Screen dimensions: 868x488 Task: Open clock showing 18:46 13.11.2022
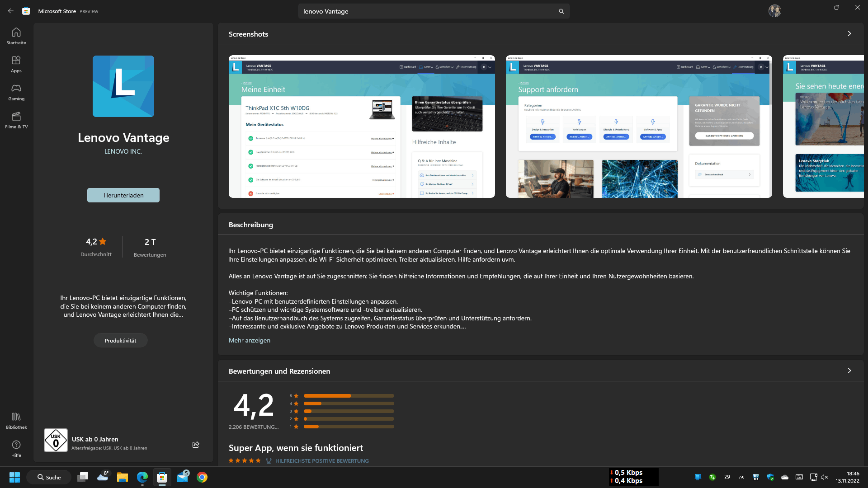point(847,477)
